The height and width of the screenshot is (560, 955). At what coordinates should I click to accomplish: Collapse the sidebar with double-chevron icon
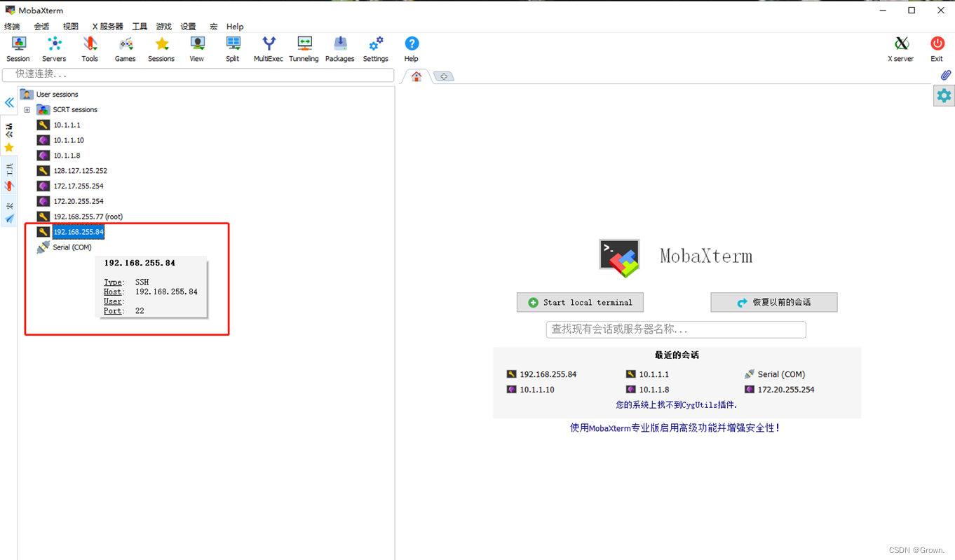(9, 103)
